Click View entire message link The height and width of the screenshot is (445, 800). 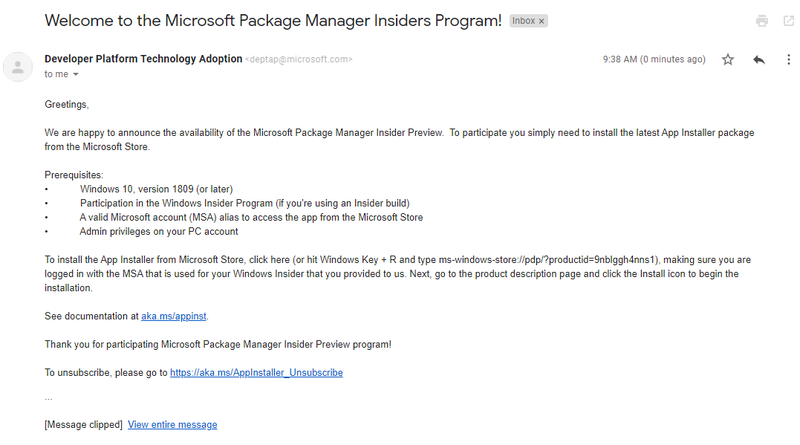172,425
